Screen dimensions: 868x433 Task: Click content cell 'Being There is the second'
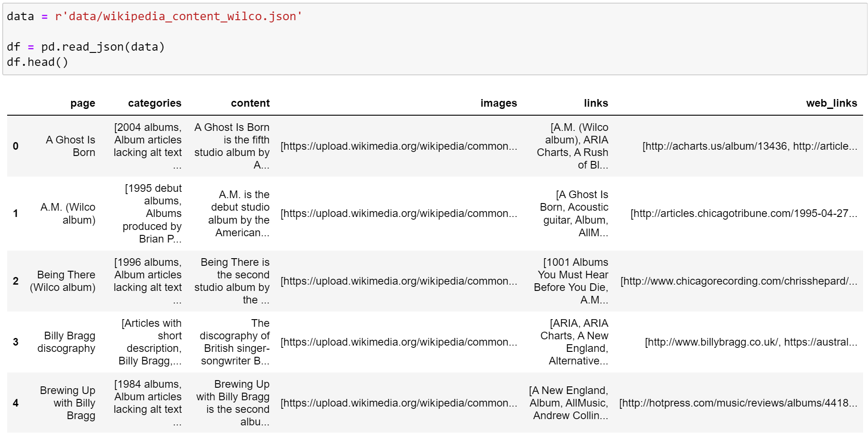click(x=232, y=281)
